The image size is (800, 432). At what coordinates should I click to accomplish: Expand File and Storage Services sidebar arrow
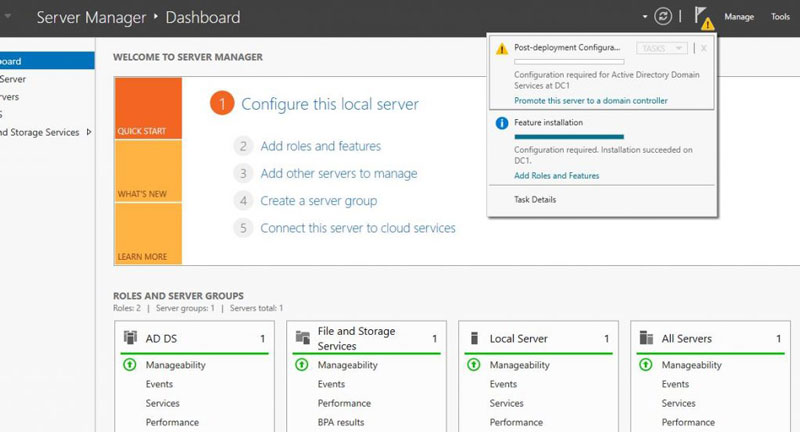coord(89,132)
